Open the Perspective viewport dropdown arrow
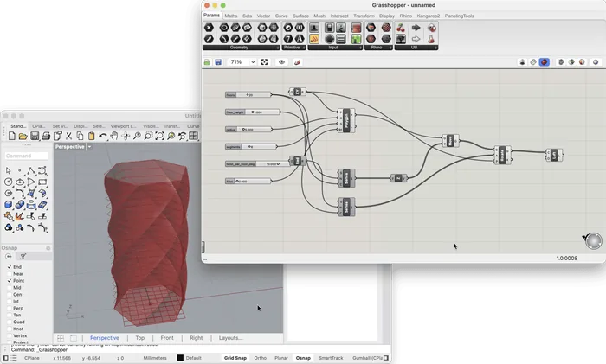 90,147
